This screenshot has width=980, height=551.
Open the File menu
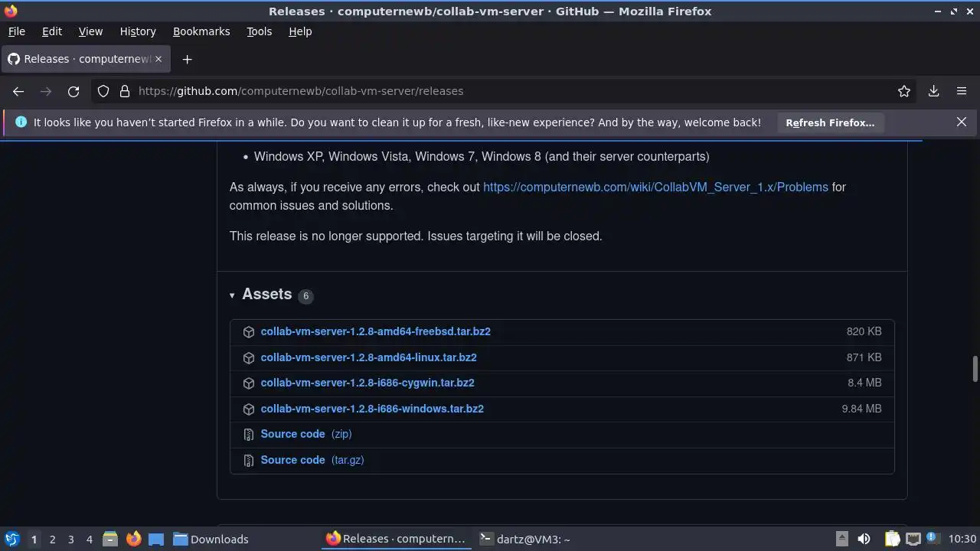click(x=16, y=31)
